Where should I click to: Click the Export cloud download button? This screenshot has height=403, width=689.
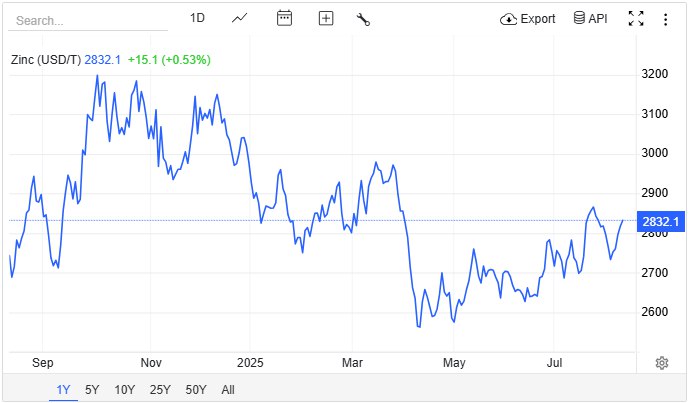[x=528, y=19]
